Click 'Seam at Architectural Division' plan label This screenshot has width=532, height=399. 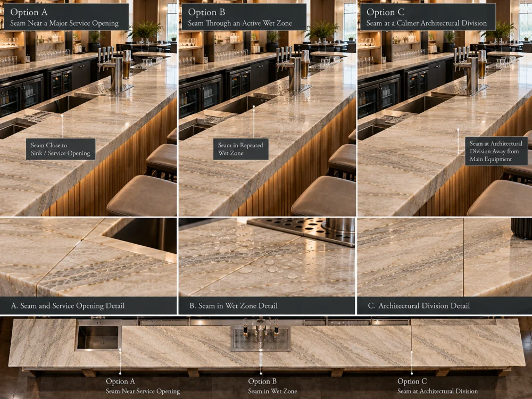[437, 391]
